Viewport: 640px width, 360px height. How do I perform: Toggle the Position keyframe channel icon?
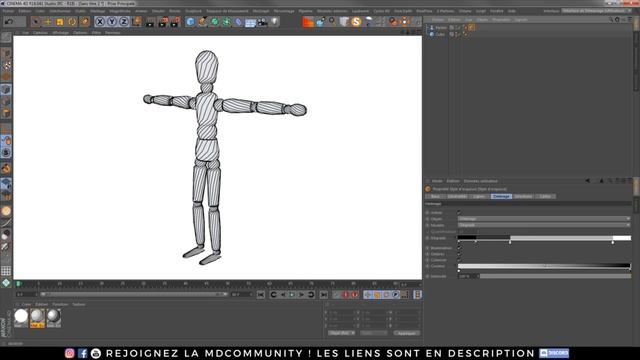coord(368,295)
